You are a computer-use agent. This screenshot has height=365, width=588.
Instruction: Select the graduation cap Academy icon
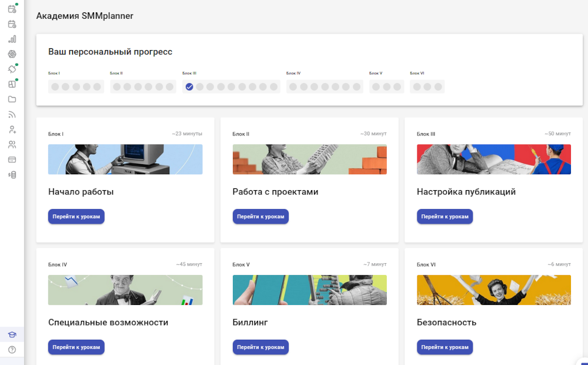click(x=12, y=334)
